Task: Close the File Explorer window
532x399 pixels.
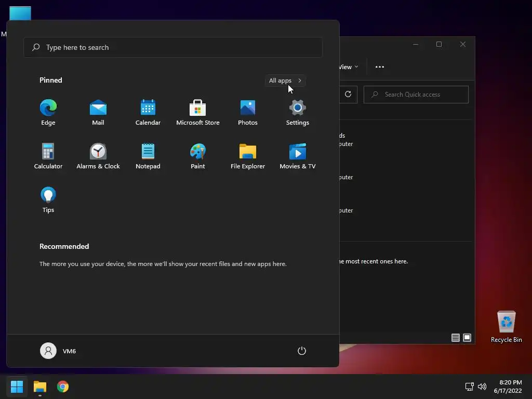Action: click(463, 44)
